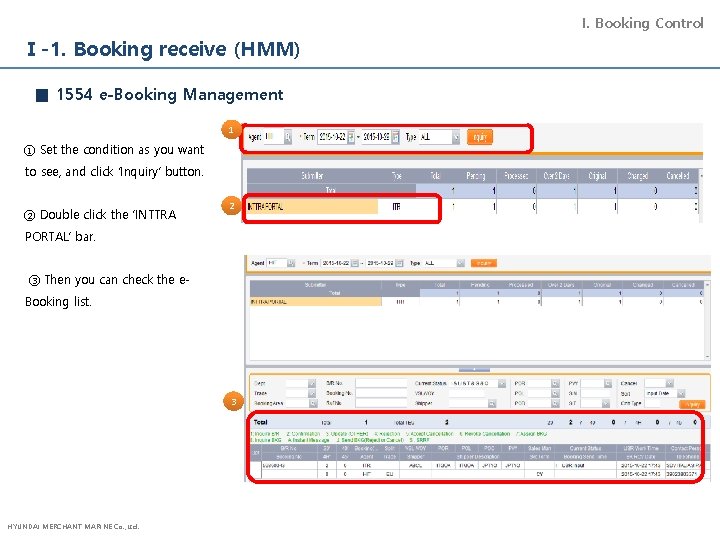The image size is (720, 540).
Task: Open Term end calendar icon in bottom screenshot
Action: tap(399, 263)
